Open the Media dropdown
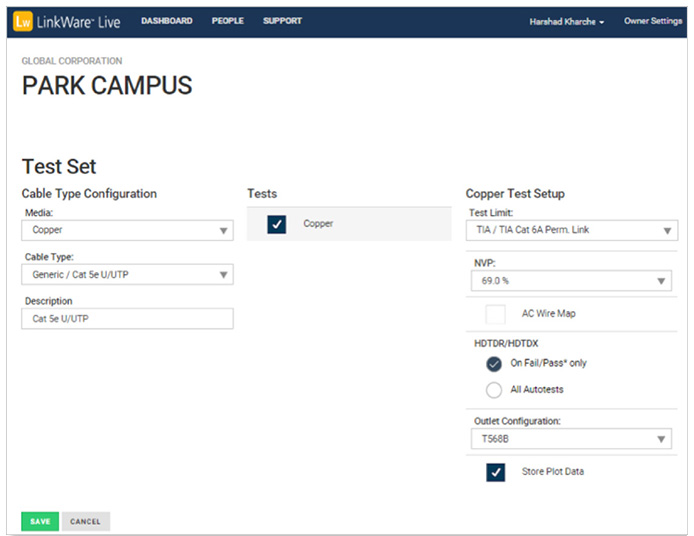The height and width of the screenshot is (536, 694). [127, 230]
